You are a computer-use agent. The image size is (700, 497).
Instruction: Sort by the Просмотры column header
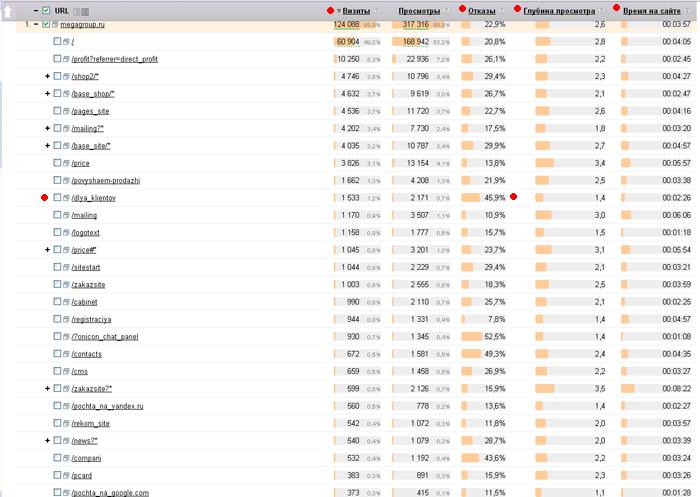pos(419,11)
